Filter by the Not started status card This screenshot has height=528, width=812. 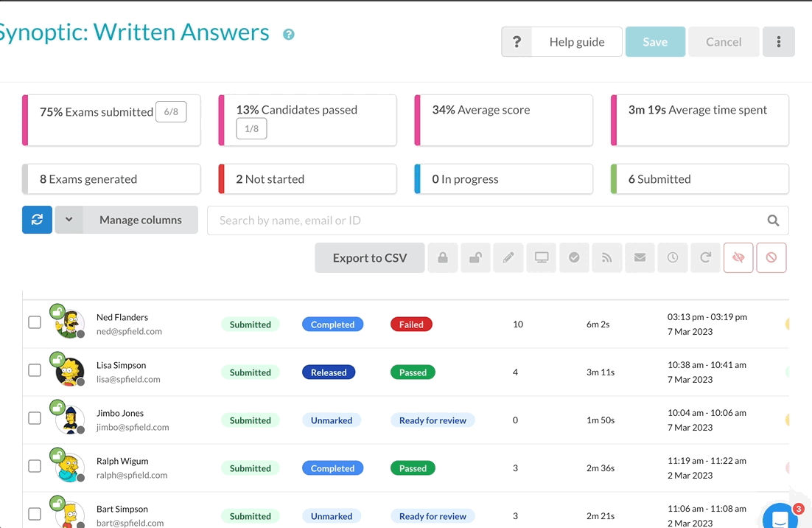pyautogui.click(x=307, y=179)
